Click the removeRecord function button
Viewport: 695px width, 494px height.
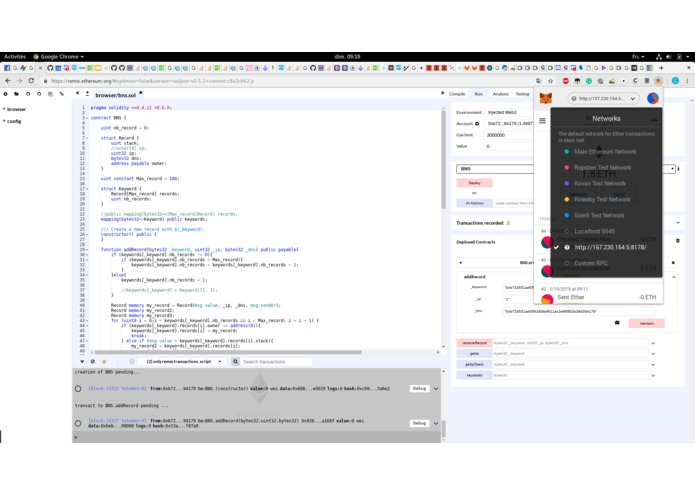click(474, 343)
